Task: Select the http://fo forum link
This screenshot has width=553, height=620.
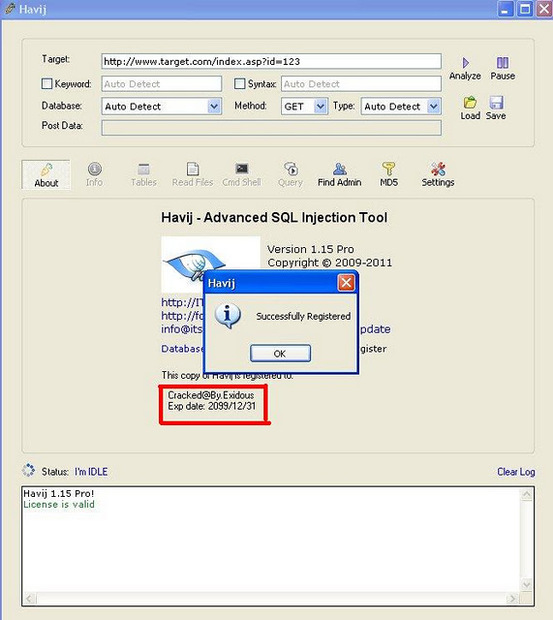Action: [x=182, y=316]
